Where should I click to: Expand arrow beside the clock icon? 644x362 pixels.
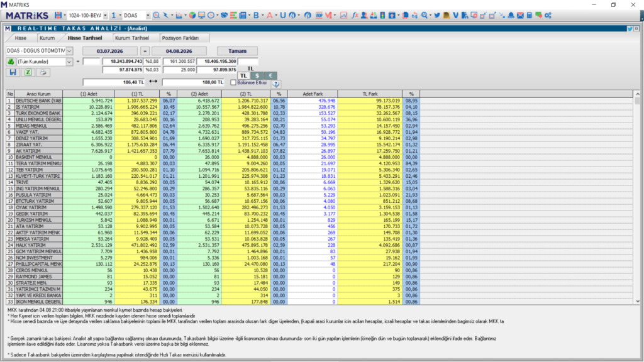tap(217, 15)
